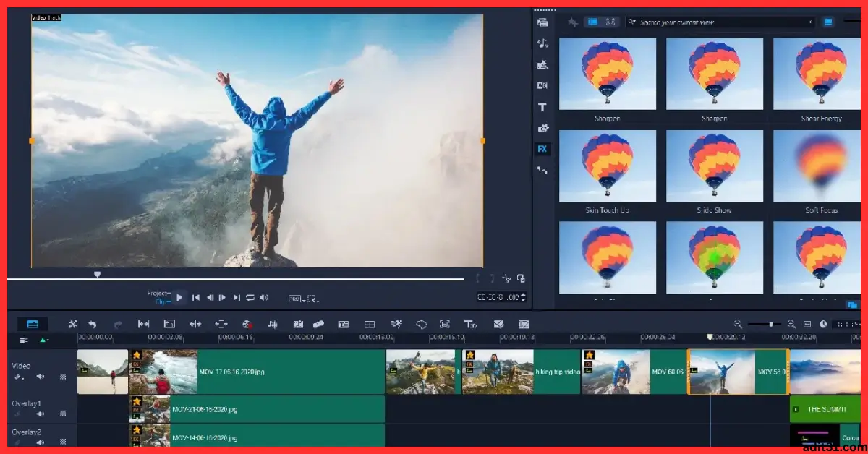Click the search field 'Search your current view'

point(720,22)
